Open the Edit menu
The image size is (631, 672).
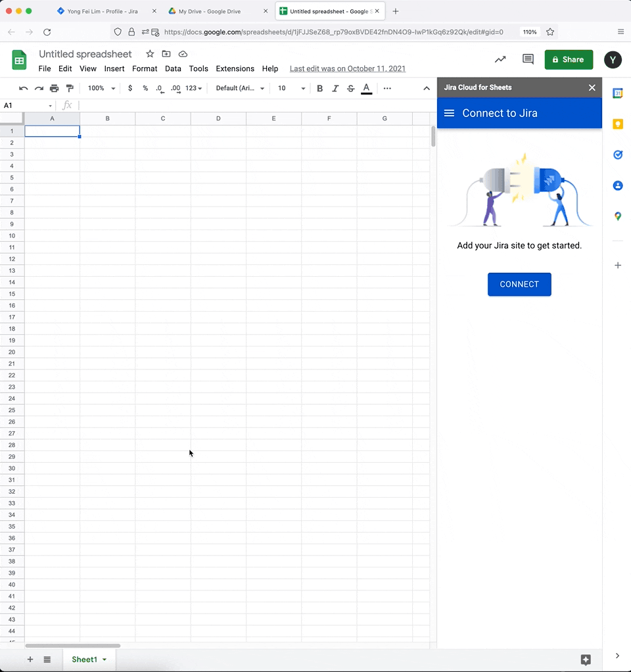click(65, 68)
